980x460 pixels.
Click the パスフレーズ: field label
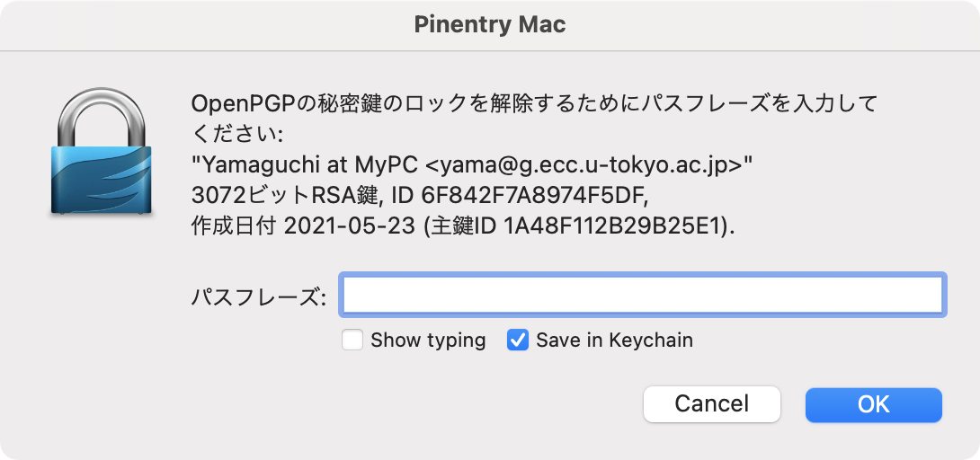coord(259,297)
